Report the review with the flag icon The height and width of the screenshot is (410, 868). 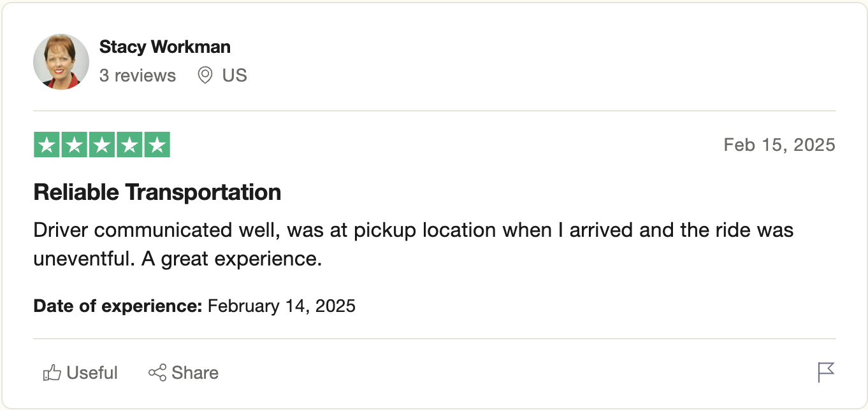click(826, 372)
